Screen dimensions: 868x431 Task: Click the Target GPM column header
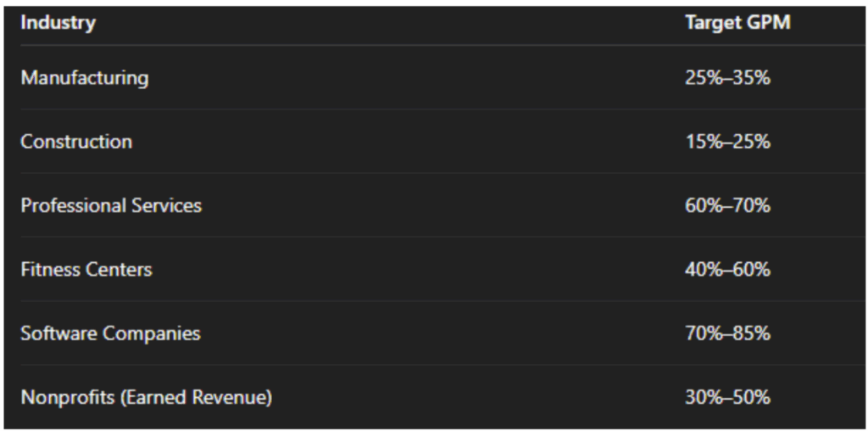738,23
